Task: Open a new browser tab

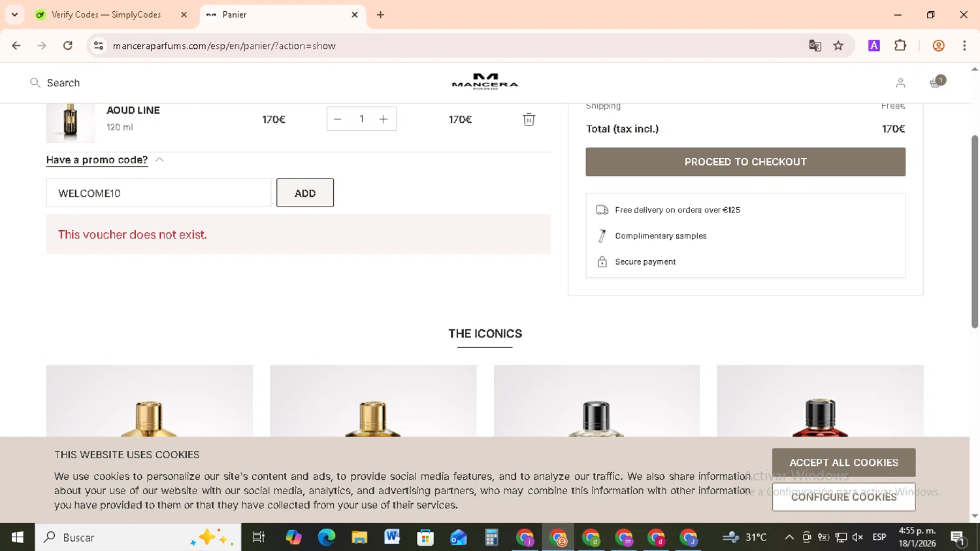Action: pyautogui.click(x=380, y=14)
